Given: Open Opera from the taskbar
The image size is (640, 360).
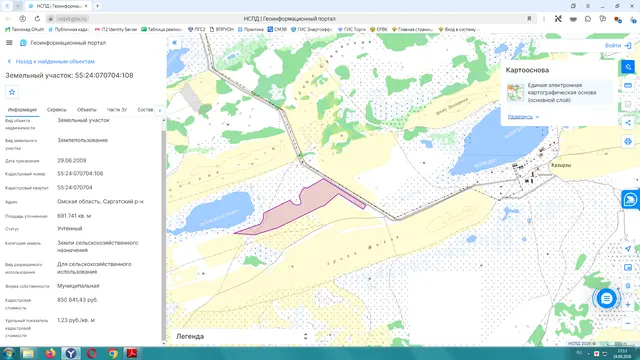Looking at the screenshot, I should click(x=91, y=353).
